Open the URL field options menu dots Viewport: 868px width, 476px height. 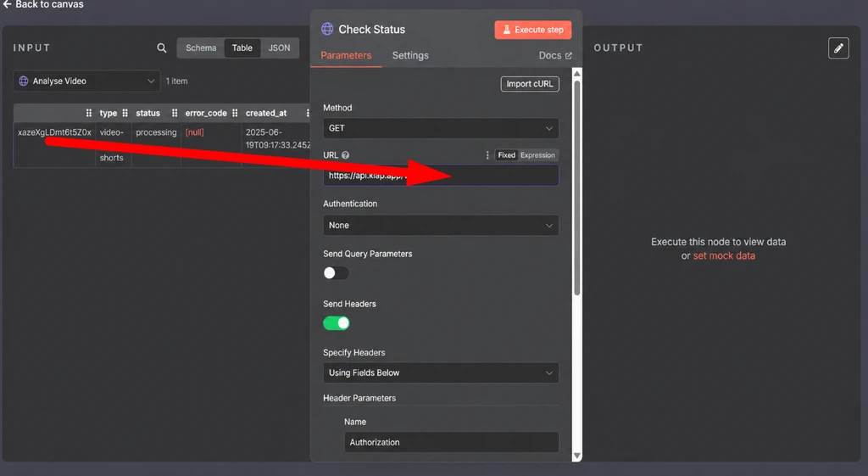(487, 155)
